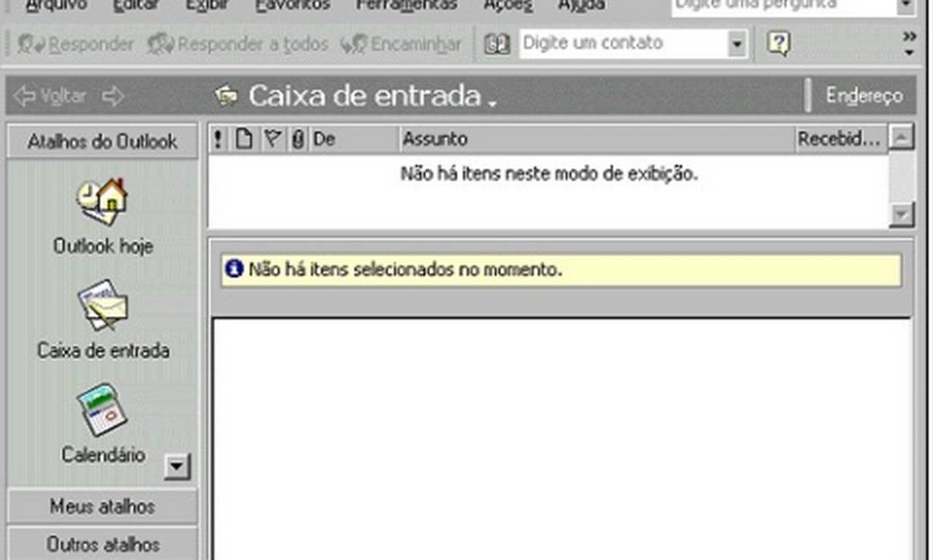933x560 pixels.
Task: Expand the Digite um contato combo box
Action: tap(737, 42)
